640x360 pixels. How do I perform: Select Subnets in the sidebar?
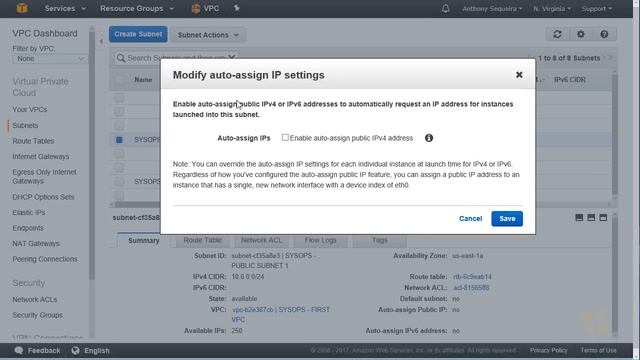[x=25, y=125]
